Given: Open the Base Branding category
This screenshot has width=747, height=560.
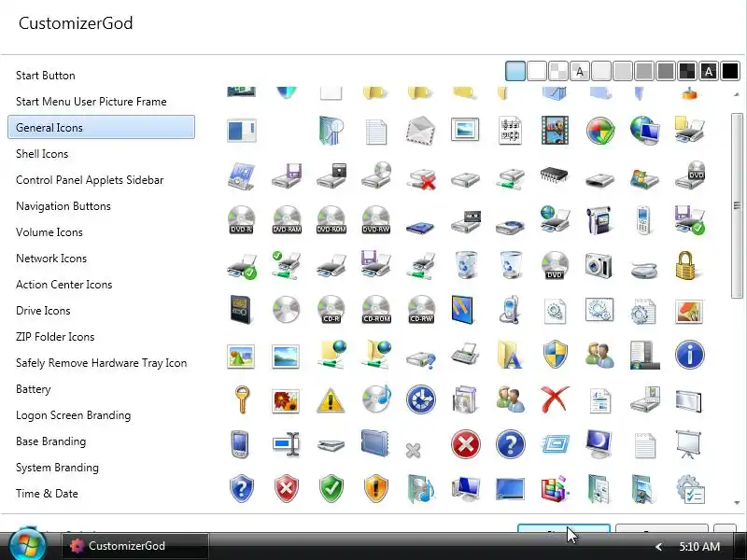Looking at the screenshot, I should (x=50, y=441).
